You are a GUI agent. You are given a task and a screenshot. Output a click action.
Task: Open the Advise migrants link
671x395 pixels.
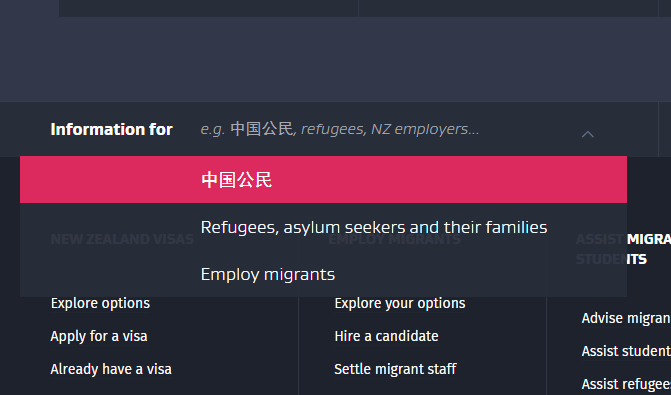626,318
